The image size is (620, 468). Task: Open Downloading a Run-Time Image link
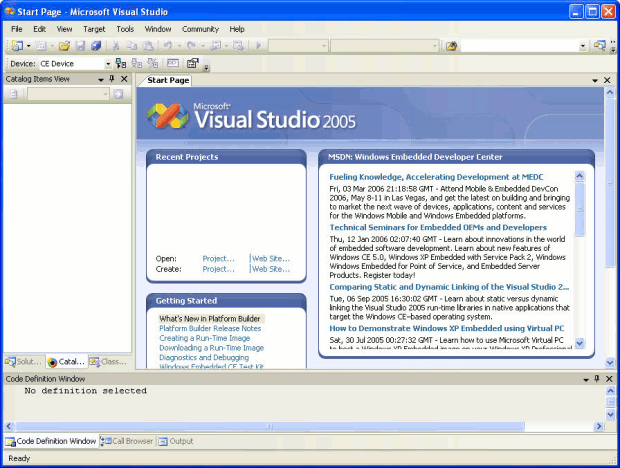tap(212, 348)
